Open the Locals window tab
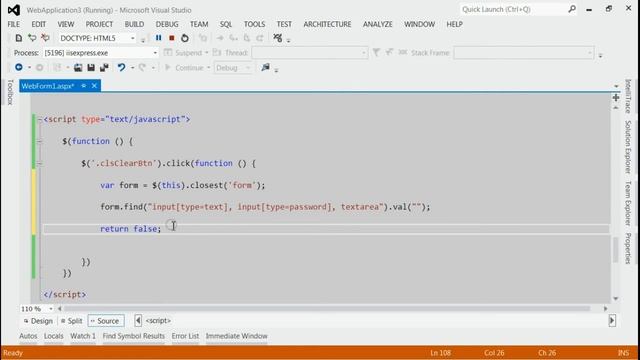 pyautogui.click(x=53, y=336)
